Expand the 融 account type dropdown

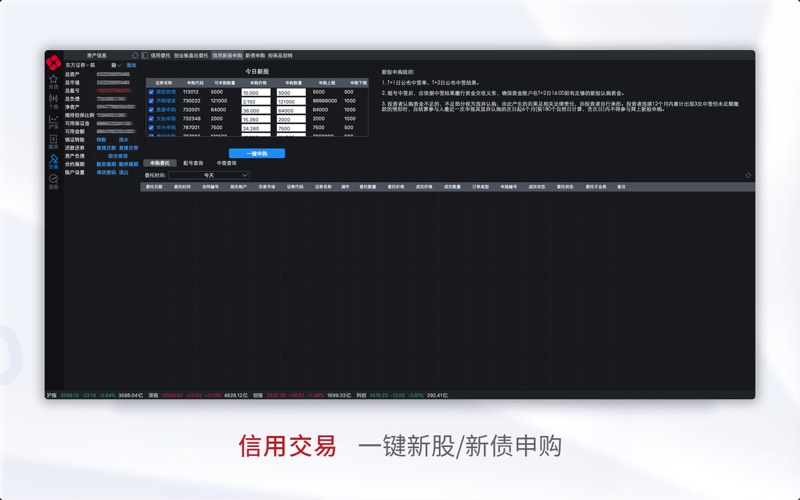(x=116, y=65)
